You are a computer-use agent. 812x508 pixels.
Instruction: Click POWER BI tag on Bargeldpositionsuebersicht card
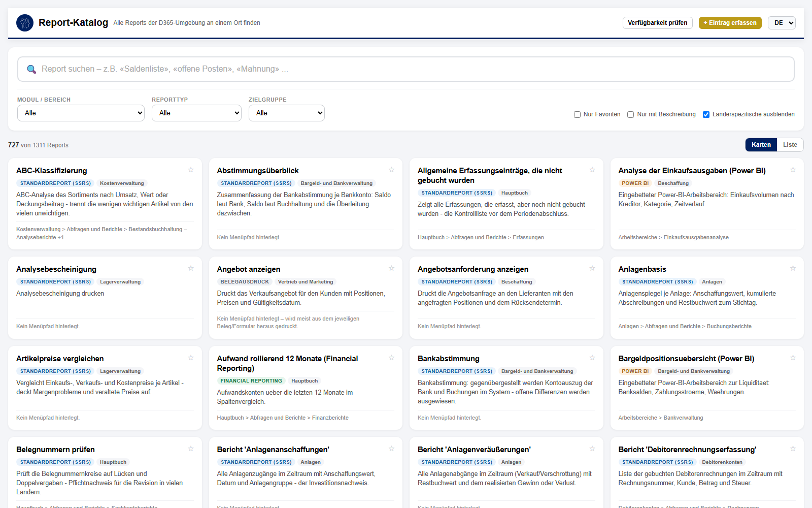[635, 371]
